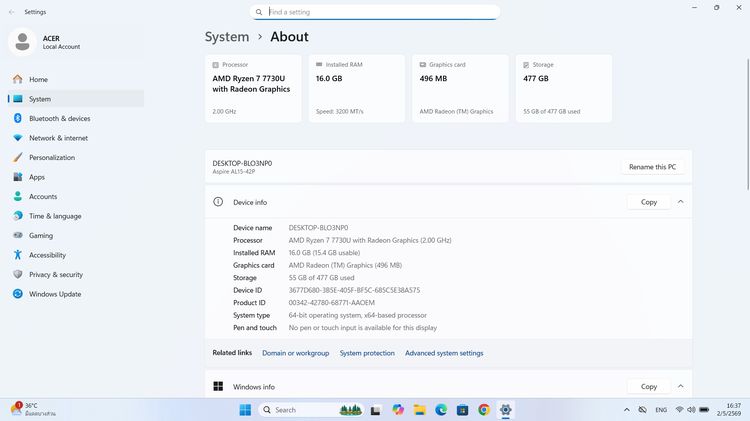Open Network & internet settings
The height and width of the screenshot is (421, 750).
pyautogui.click(x=76, y=138)
